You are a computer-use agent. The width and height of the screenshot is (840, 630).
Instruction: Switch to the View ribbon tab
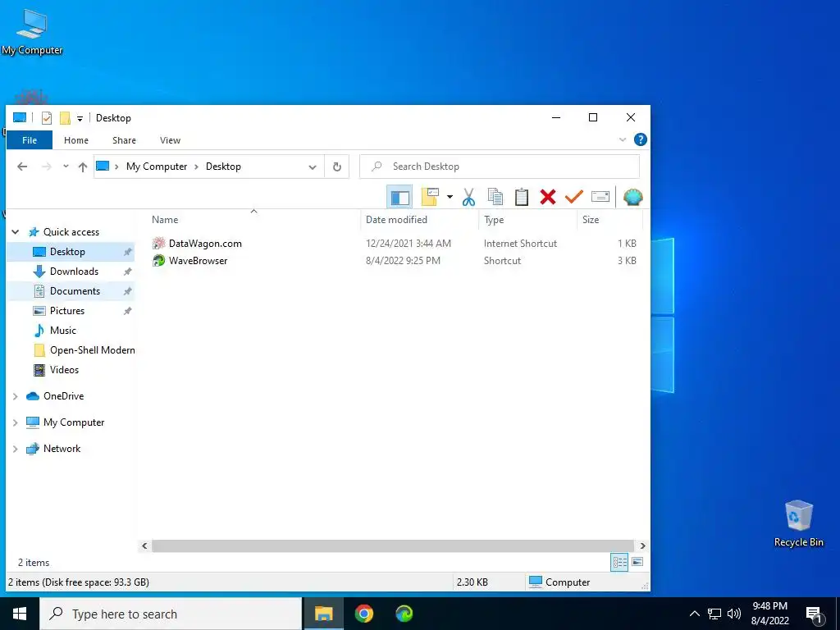coord(170,140)
